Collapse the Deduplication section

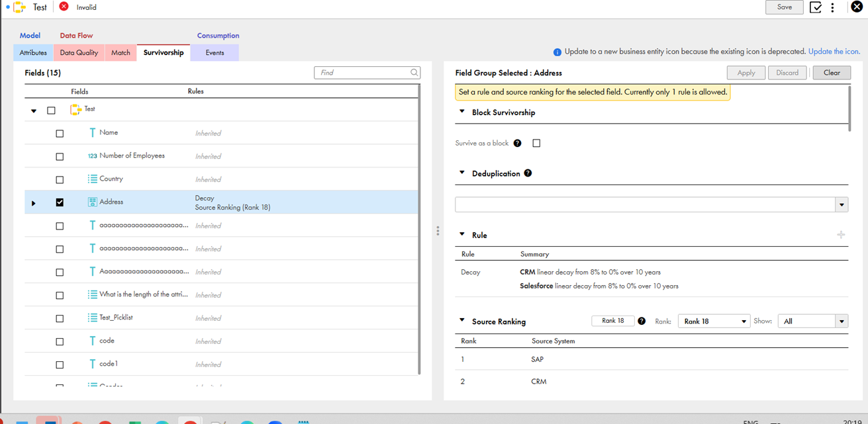[462, 173]
